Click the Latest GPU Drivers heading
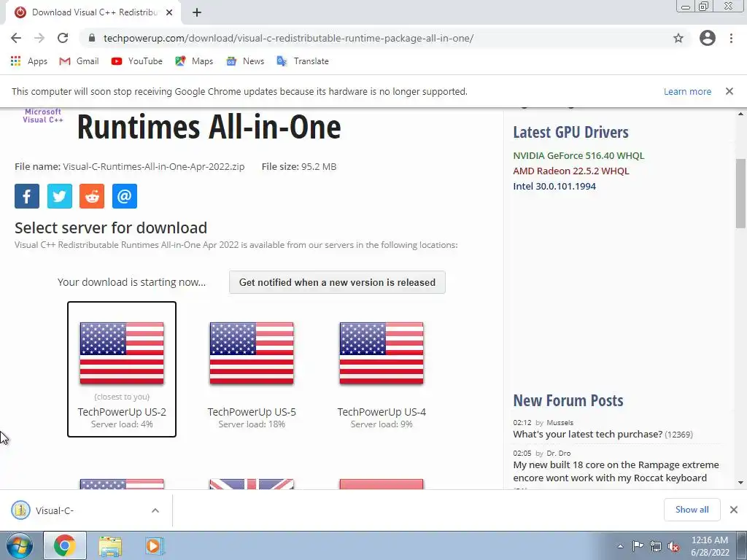 tap(570, 132)
